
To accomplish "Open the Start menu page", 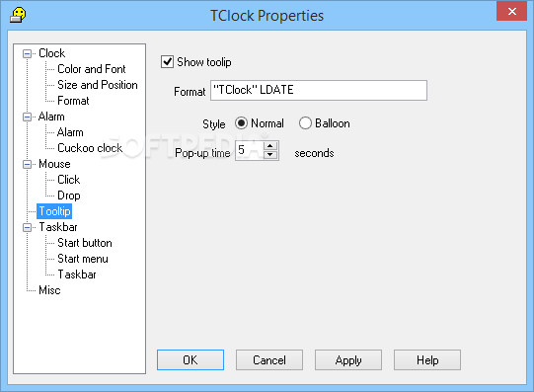I will [83, 259].
